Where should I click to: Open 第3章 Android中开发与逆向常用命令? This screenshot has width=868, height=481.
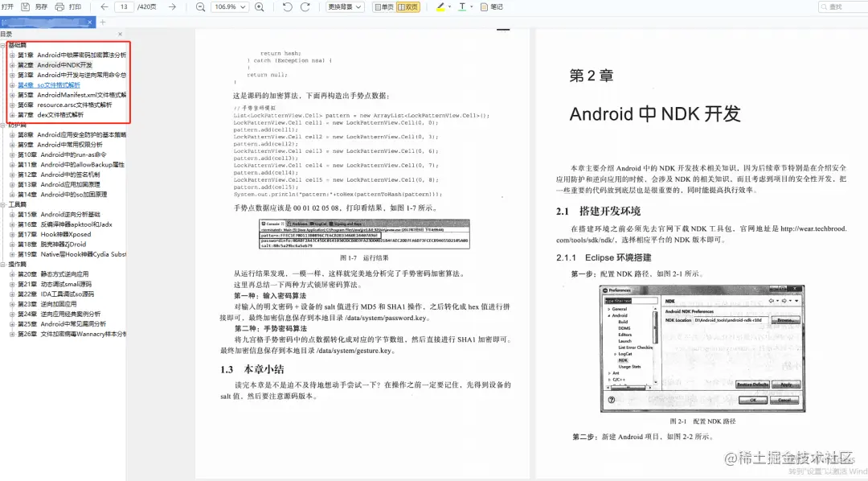click(72, 76)
